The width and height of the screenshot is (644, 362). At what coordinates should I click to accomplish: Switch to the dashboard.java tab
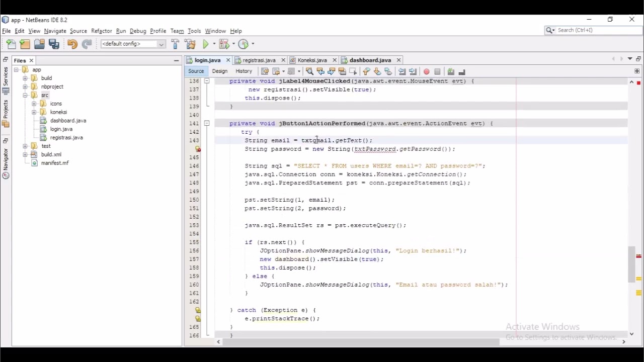pyautogui.click(x=371, y=60)
